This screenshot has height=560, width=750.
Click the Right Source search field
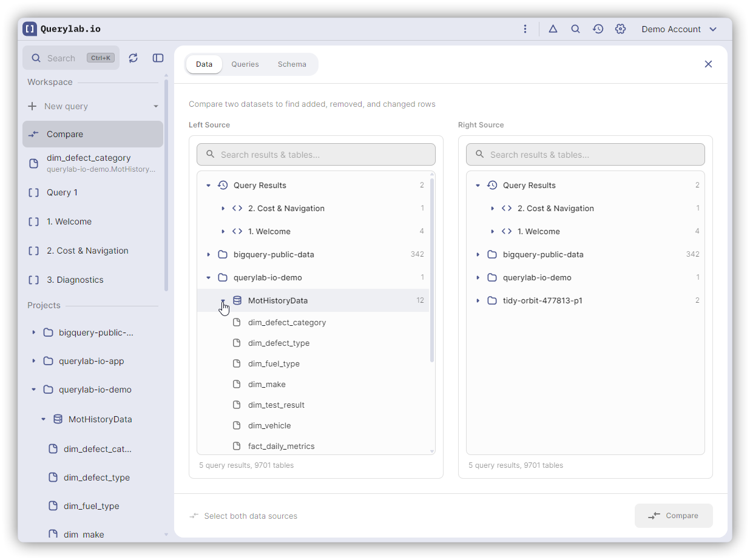(586, 154)
